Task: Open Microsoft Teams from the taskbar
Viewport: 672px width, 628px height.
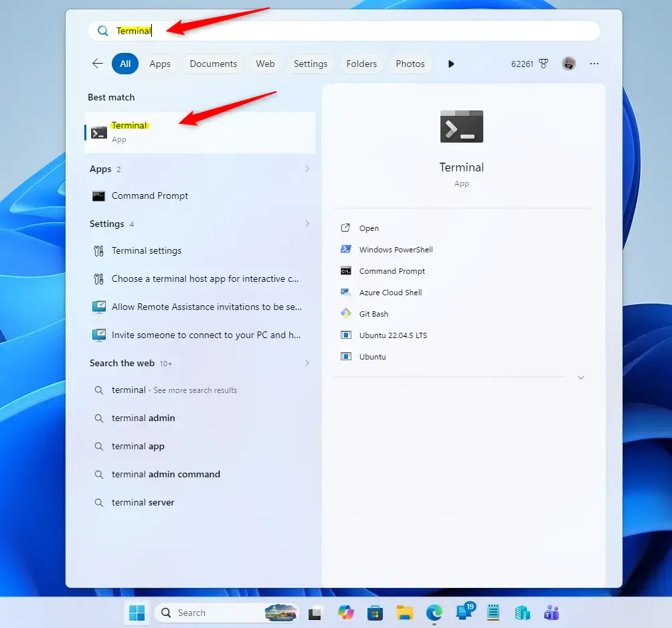Action: coord(552,613)
